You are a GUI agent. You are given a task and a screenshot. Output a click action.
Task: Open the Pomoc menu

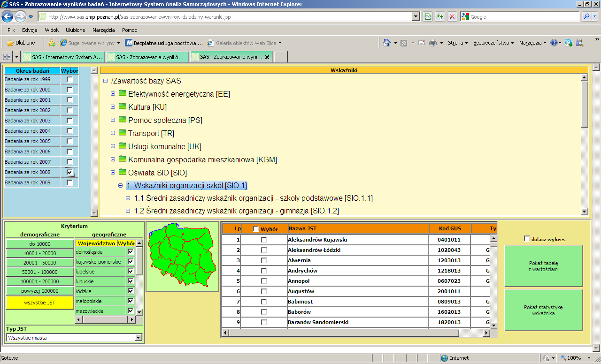pos(130,30)
